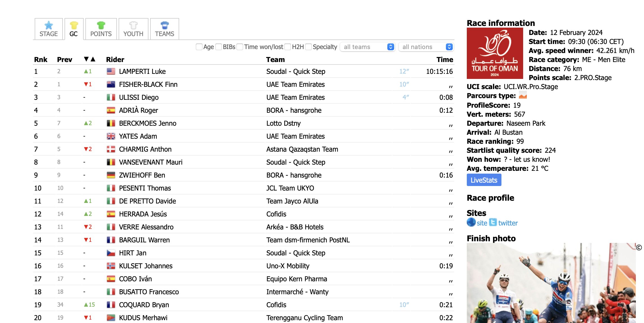Click the Rider column header
Screen dimensions: 644x323
click(x=115, y=59)
